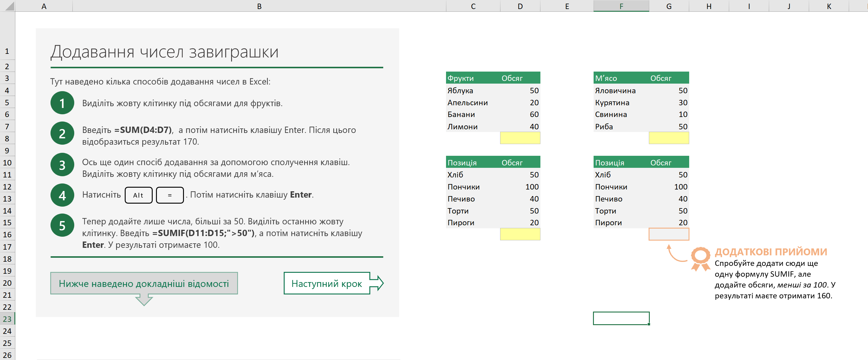Select column F header
Image resolution: width=868 pixels, height=360 pixels.
[621, 6]
